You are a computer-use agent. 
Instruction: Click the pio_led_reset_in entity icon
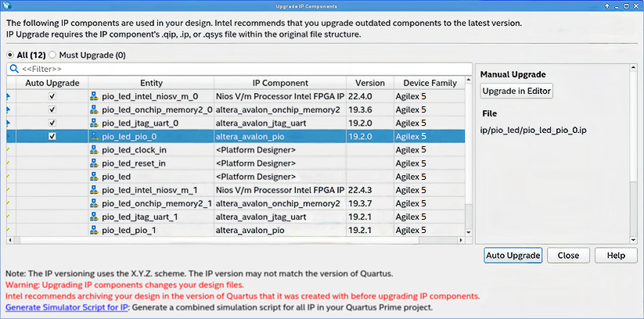pos(95,163)
